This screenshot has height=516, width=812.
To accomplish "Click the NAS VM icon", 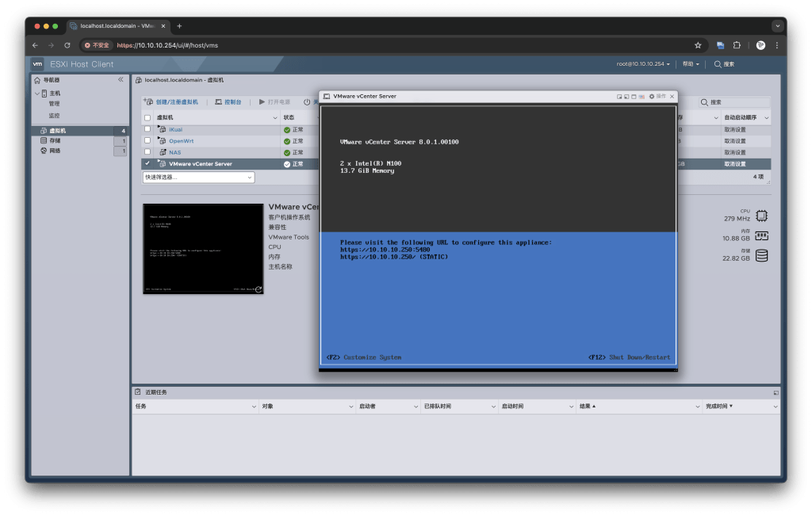I will click(x=163, y=152).
